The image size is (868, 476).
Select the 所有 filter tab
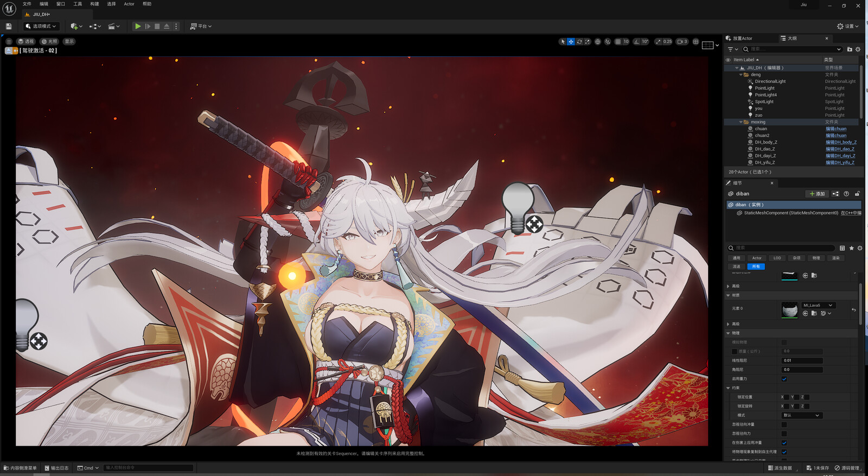tap(756, 266)
